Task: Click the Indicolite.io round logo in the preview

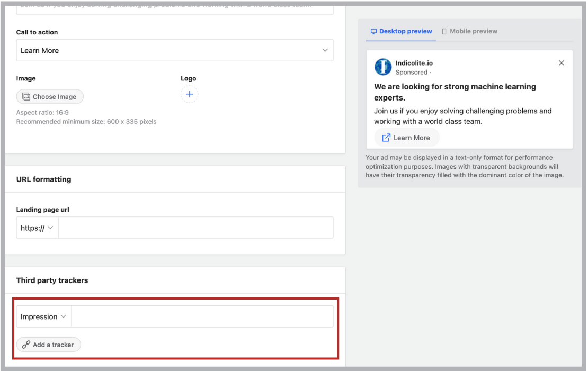Action: 383,67
